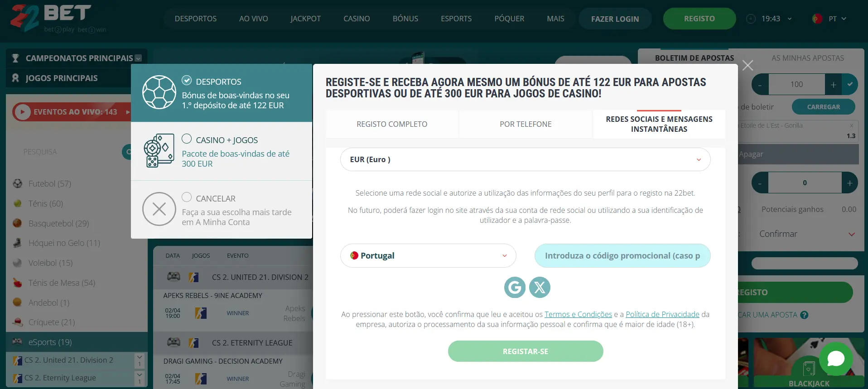
Task: Open the EUR (Euro) currency dropdown
Action: coord(525,159)
